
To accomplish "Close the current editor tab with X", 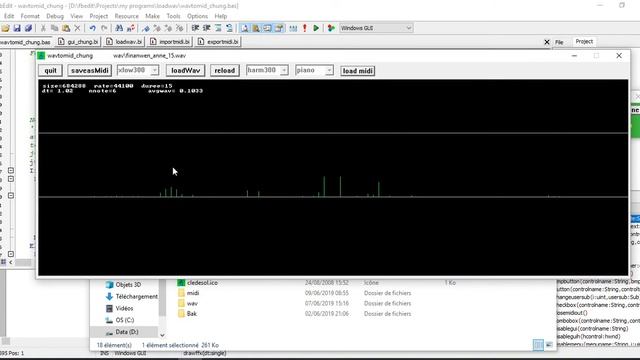I will [547, 42].
